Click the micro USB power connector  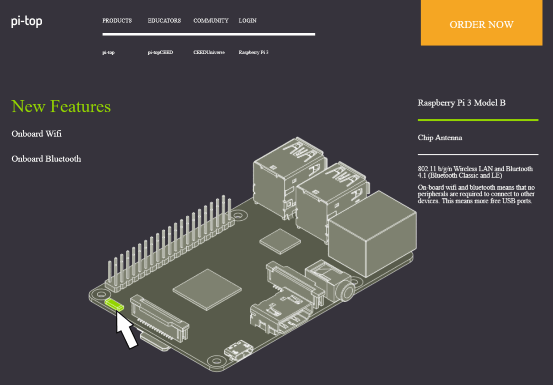[239, 350]
